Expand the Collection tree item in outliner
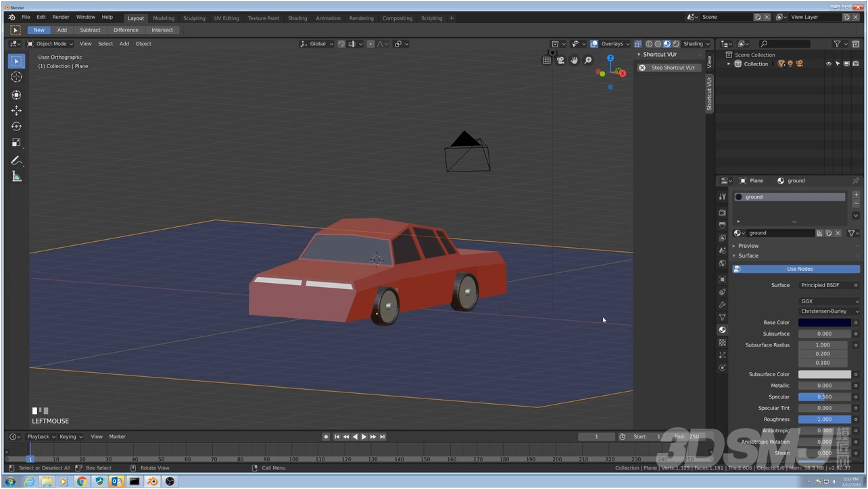868x489 pixels. click(x=729, y=64)
